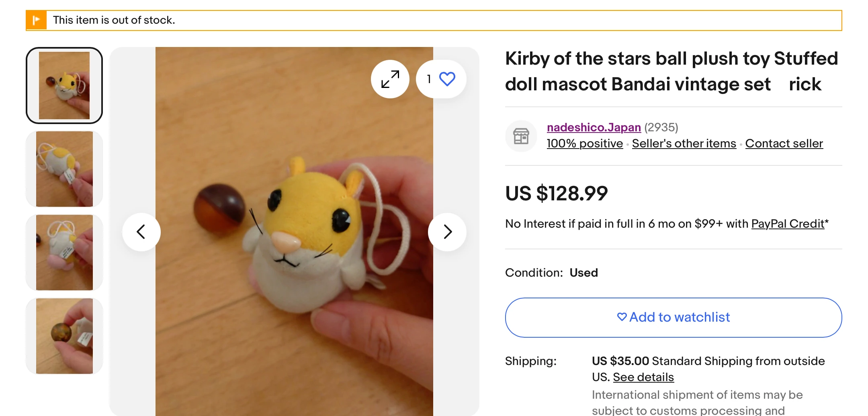
Task: Open the seller's storefront icon
Action: [521, 136]
